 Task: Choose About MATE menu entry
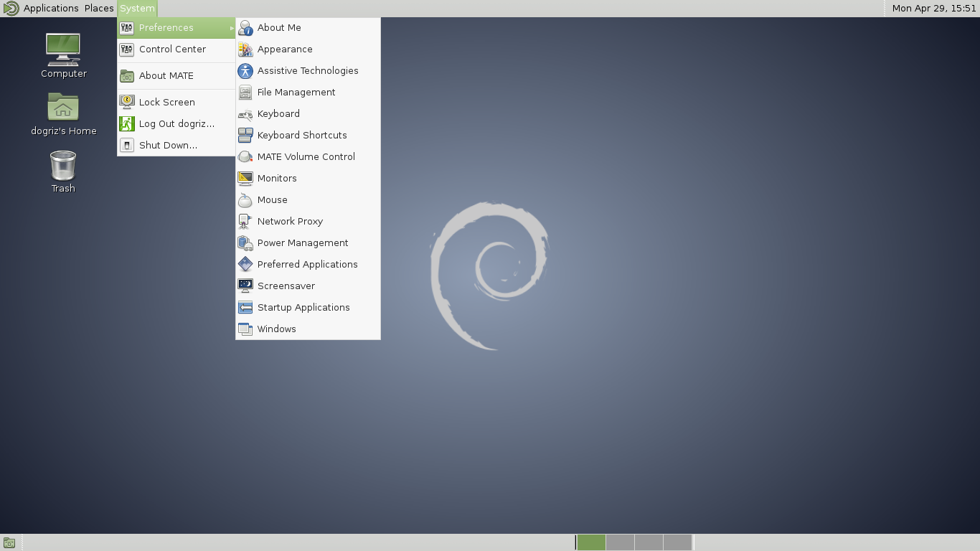[176, 76]
